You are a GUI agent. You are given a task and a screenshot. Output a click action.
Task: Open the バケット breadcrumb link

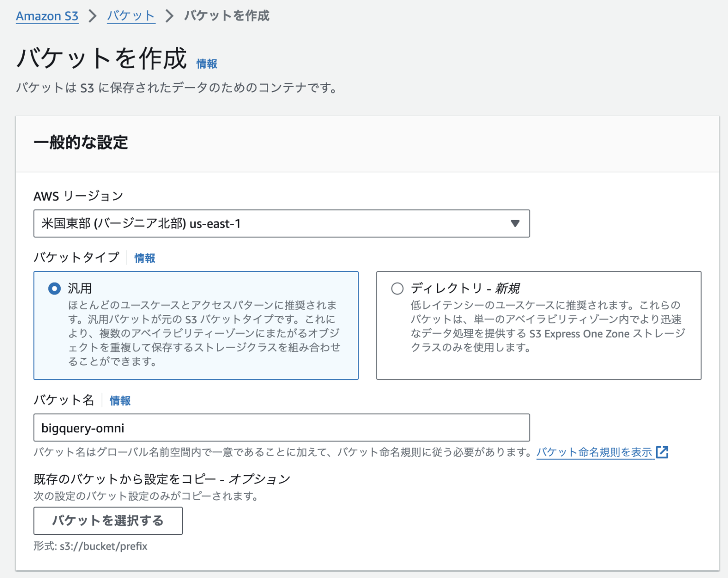pos(131,16)
